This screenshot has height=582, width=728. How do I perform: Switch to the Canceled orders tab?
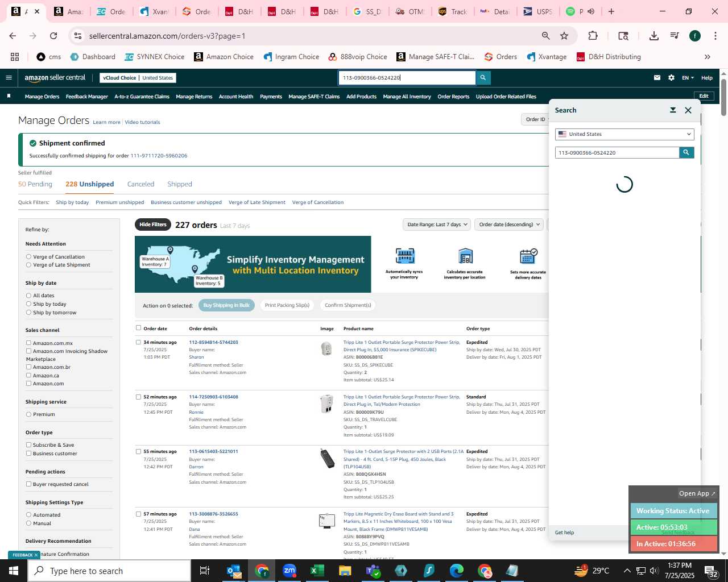(x=140, y=184)
